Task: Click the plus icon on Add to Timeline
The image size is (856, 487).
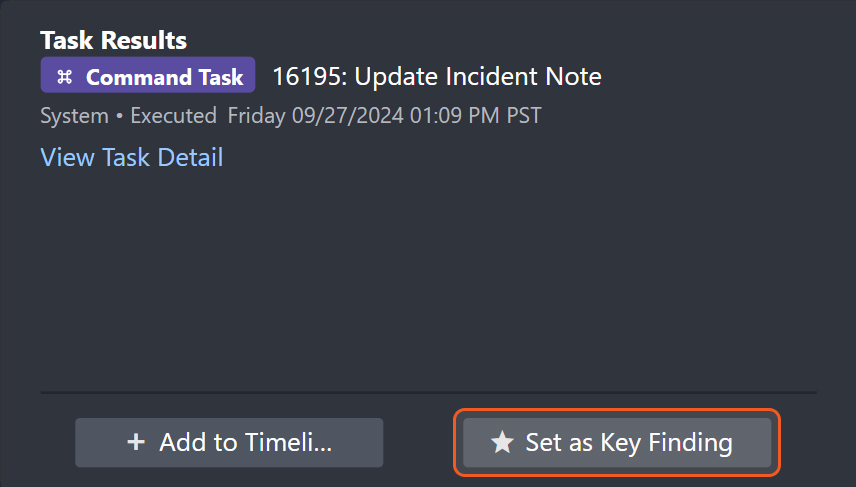Action: [x=137, y=443]
